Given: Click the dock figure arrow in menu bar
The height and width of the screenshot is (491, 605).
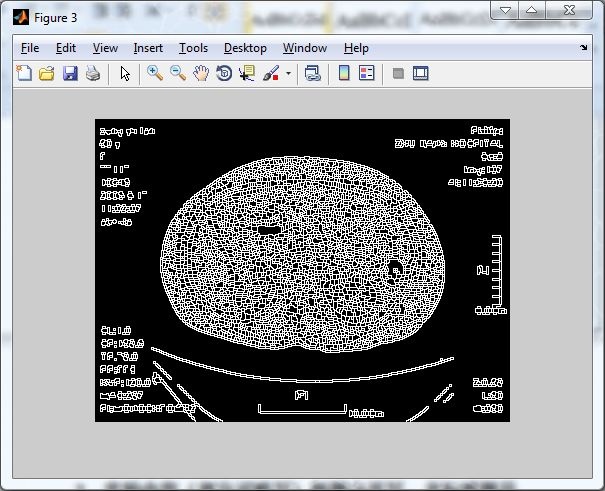Looking at the screenshot, I should coord(584,48).
